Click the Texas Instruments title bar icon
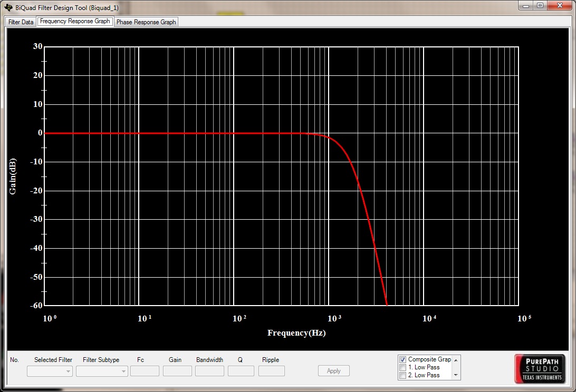The width and height of the screenshot is (576, 392). coord(9,7)
